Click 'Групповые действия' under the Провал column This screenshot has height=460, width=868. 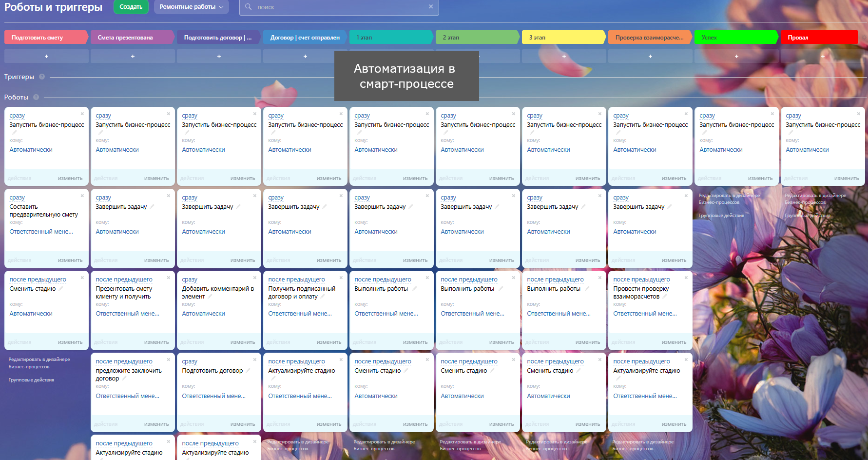(808, 216)
